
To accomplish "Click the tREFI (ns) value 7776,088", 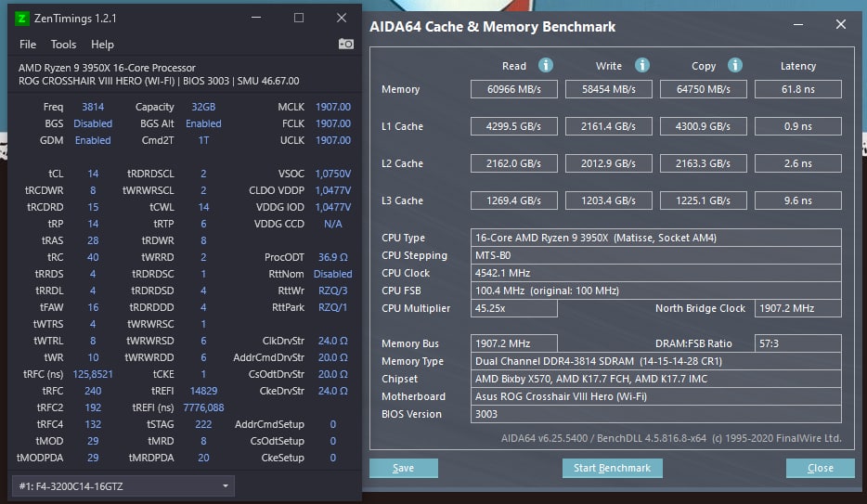I will point(203,407).
